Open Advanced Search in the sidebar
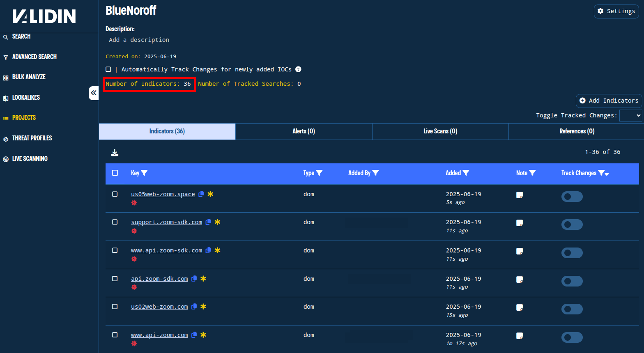The width and height of the screenshot is (644, 353). (x=34, y=57)
